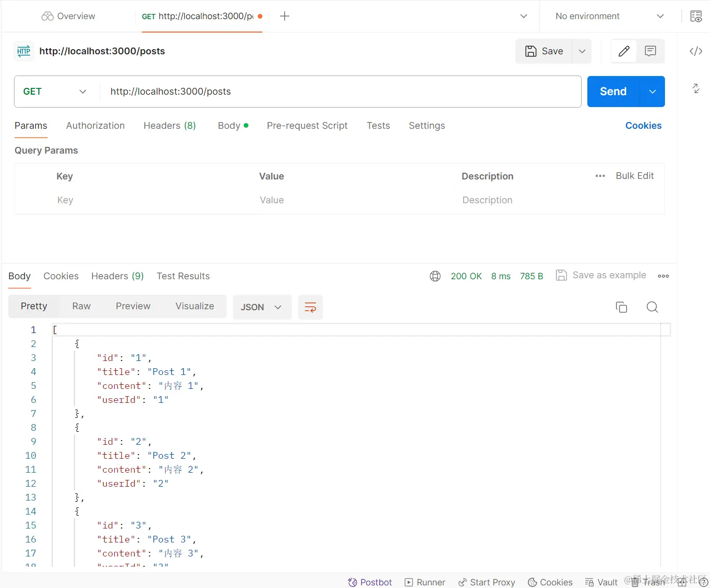
Task: Click the HTTP request type icon
Action: point(24,51)
